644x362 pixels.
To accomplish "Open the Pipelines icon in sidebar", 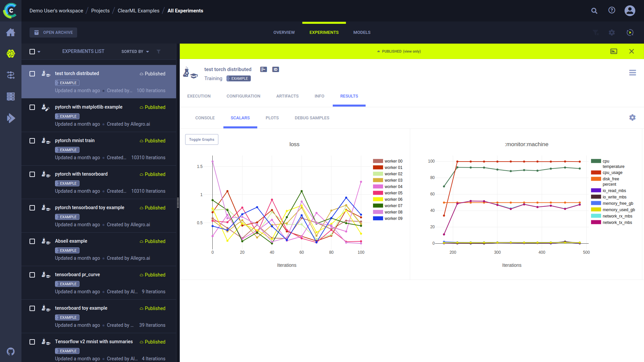I will click(x=11, y=75).
